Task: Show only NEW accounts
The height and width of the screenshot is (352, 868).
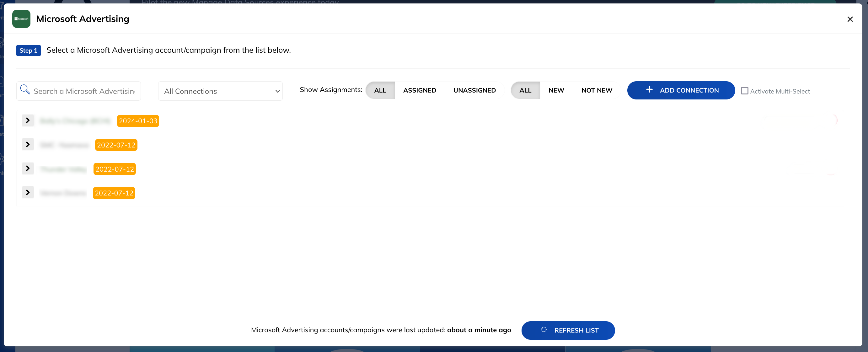Action: pos(556,90)
